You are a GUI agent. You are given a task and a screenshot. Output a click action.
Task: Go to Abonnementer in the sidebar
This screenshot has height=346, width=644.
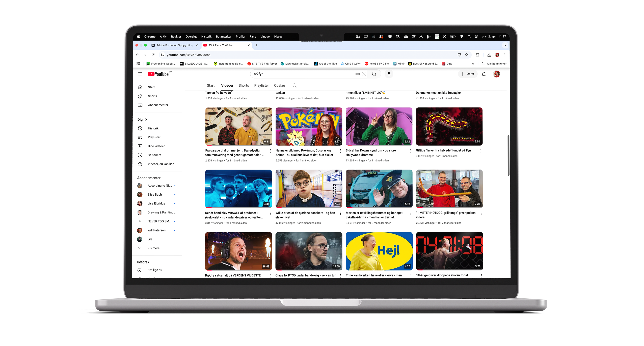coord(158,105)
